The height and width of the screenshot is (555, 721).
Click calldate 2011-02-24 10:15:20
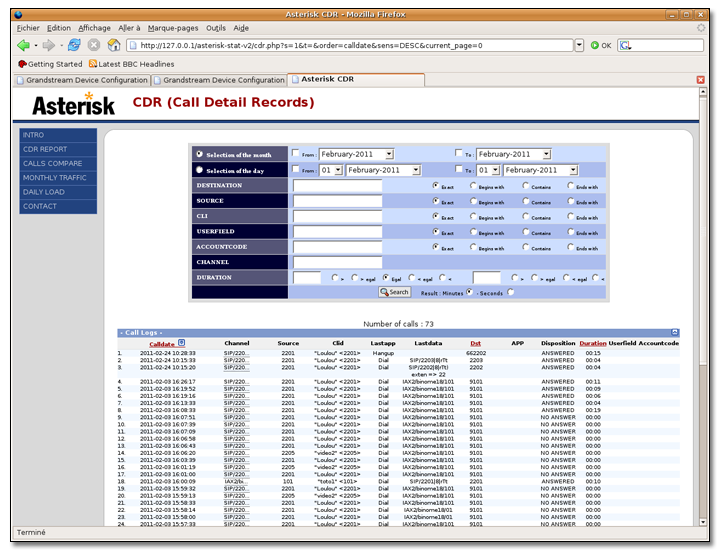point(167,367)
